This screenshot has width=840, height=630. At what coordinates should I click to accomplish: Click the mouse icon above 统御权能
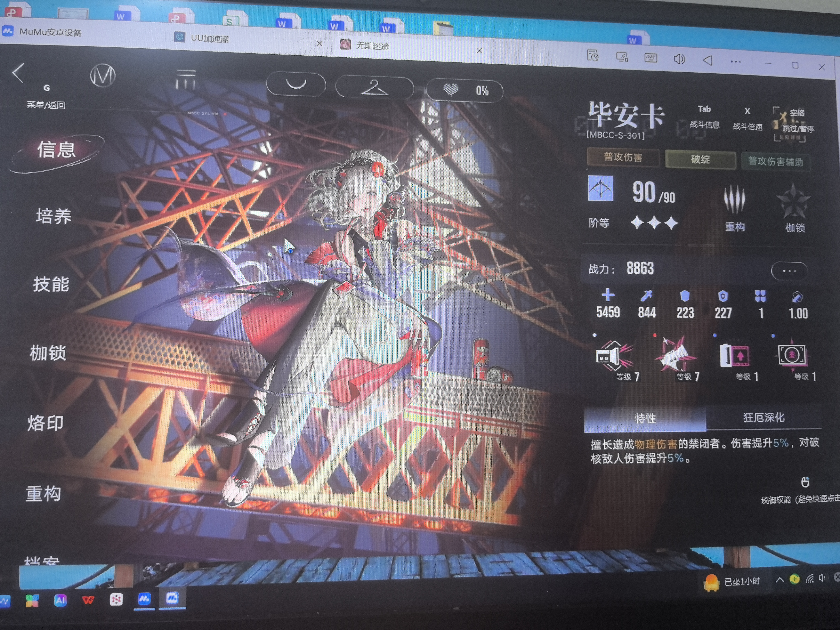pos(805,482)
